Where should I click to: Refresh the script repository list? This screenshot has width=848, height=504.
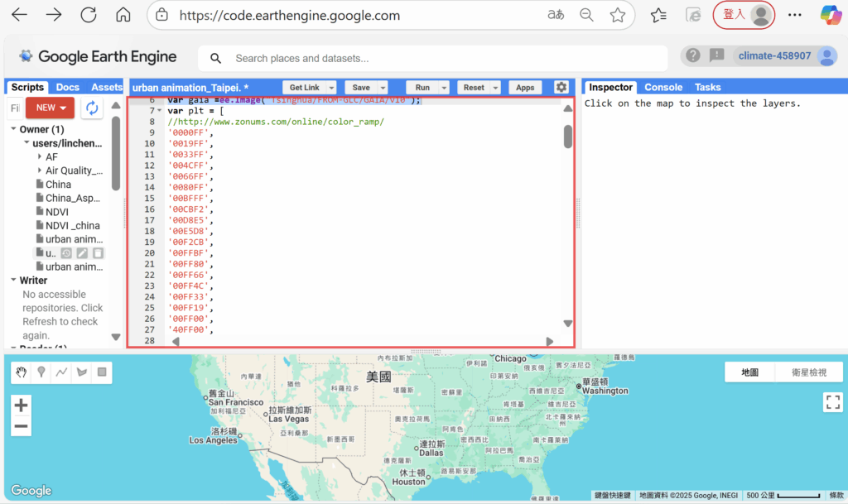pos(92,108)
